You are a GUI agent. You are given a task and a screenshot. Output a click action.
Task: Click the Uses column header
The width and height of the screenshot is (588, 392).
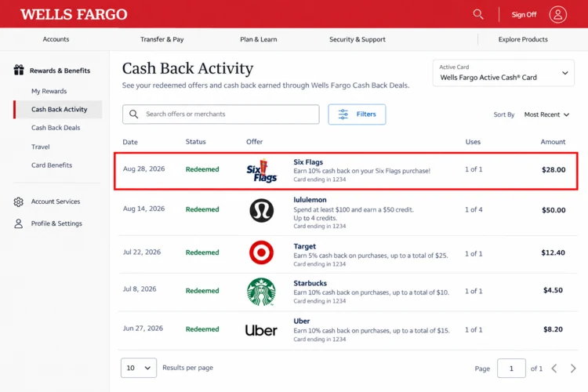pos(473,142)
